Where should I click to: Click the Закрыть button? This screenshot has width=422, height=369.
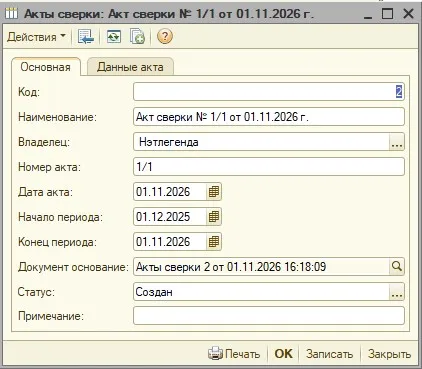389,354
